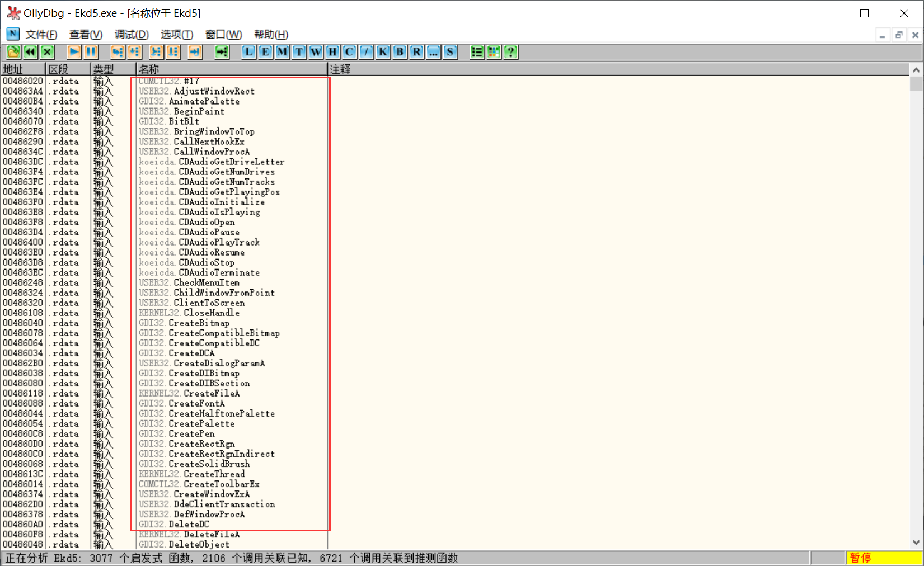This screenshot has width=924, height=566.
Task: Click the Restart program rewind icon
Action: [30, 52]
